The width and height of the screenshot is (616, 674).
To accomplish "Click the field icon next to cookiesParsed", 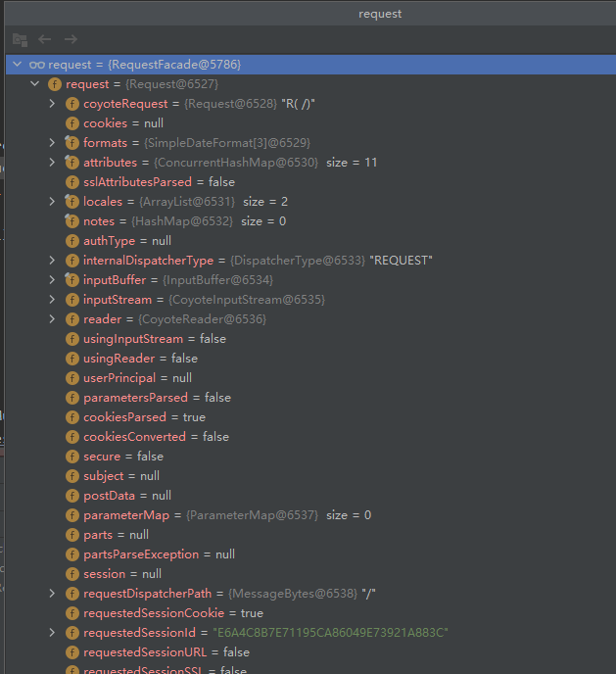I will point(72,417).
